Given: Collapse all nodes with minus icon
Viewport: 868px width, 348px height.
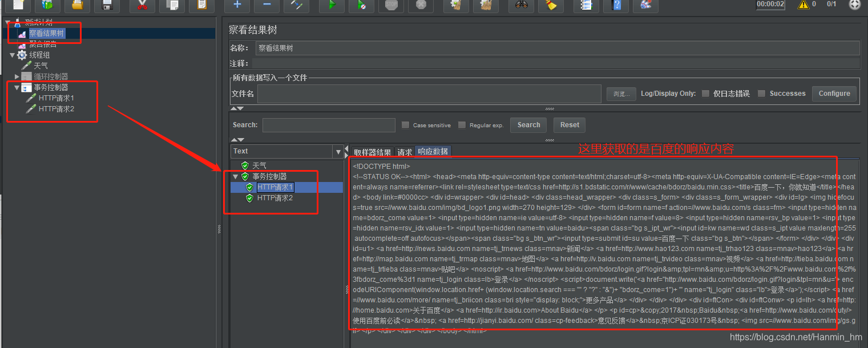Looking at the screenshot, I should pos(267,5).
